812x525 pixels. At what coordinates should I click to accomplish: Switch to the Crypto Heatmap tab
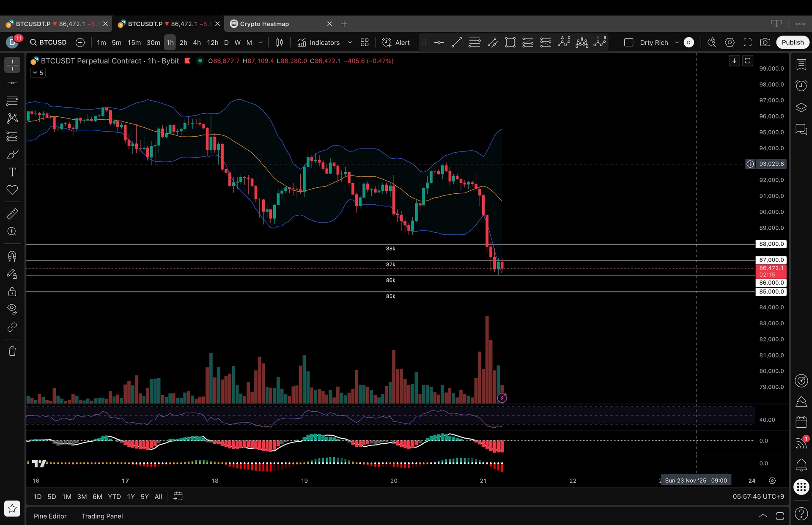(x=264, y=24)
